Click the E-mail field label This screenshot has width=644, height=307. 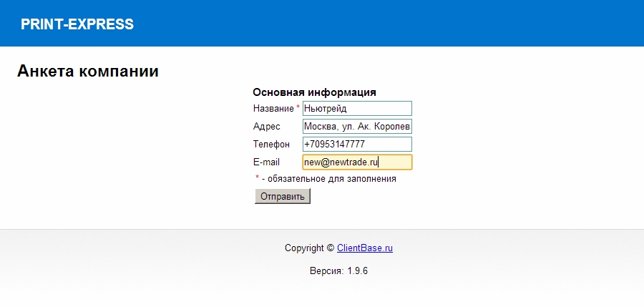pyautogui.click(x=266, y=162)
